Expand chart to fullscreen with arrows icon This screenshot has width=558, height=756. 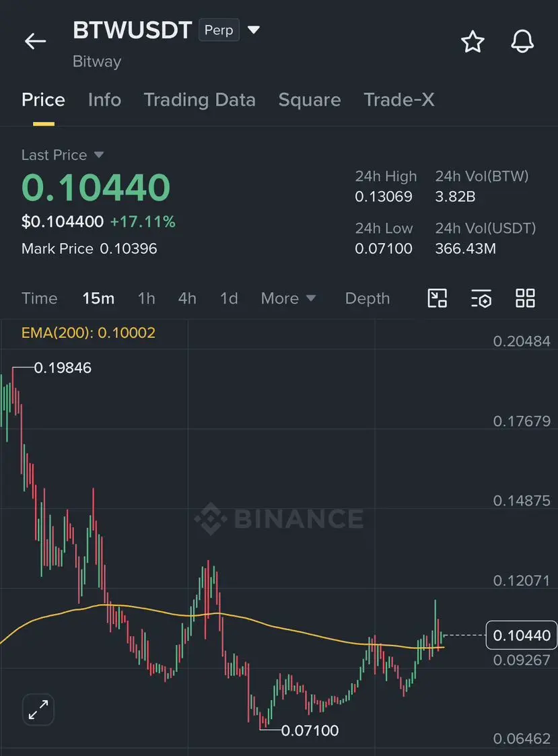pyautogui.click(x=38, y=710)
